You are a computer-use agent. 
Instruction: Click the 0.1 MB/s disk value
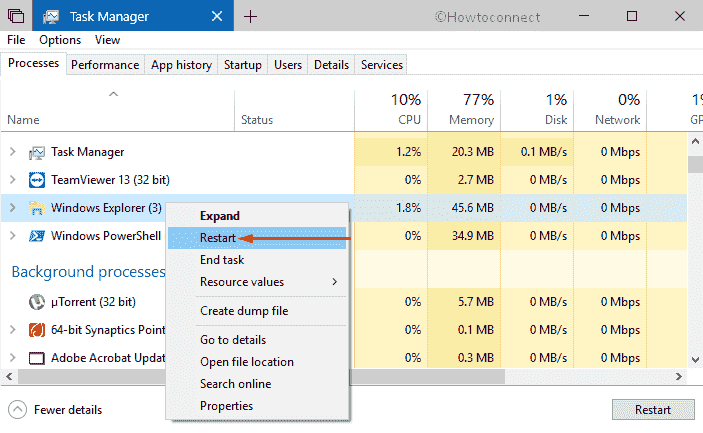pos(544,152)
